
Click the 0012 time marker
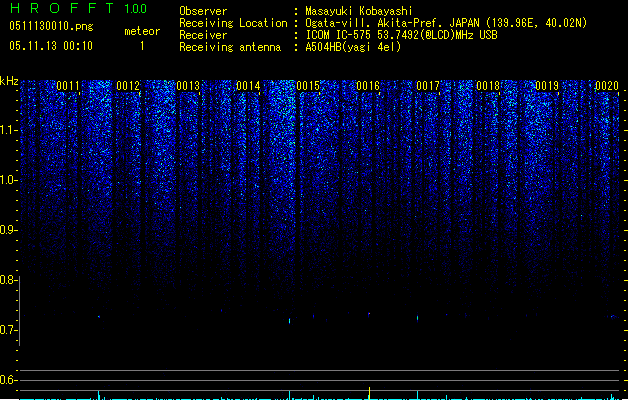(128, 86)
